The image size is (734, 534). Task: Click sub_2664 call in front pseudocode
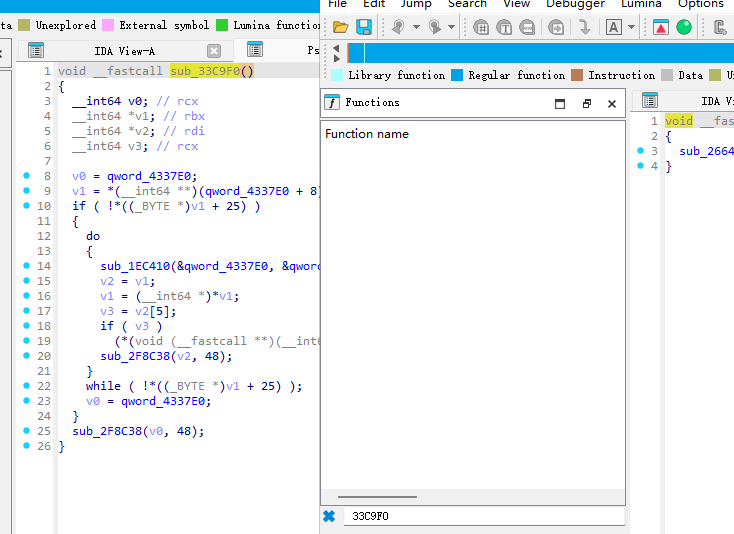click(x=706, y=151)
